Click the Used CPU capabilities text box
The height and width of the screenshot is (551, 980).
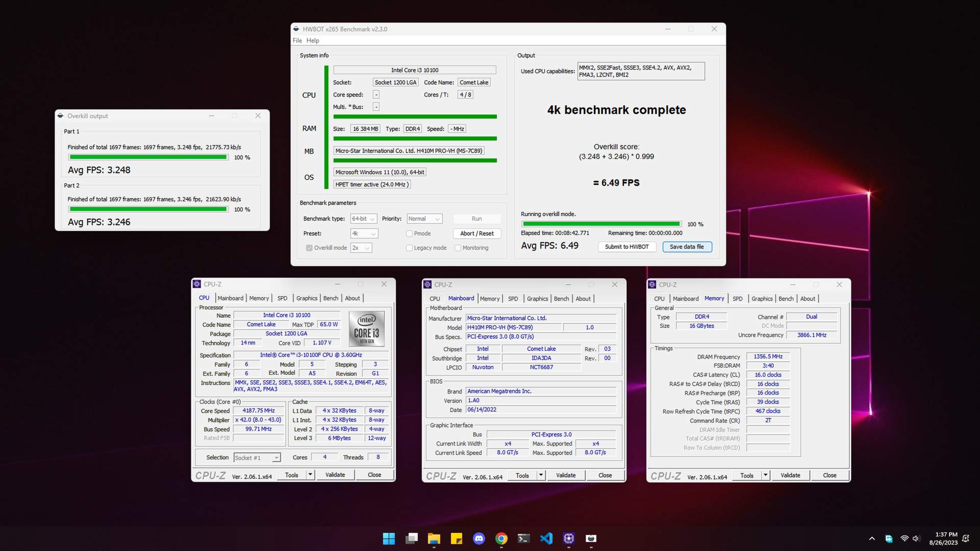[641, 71]
